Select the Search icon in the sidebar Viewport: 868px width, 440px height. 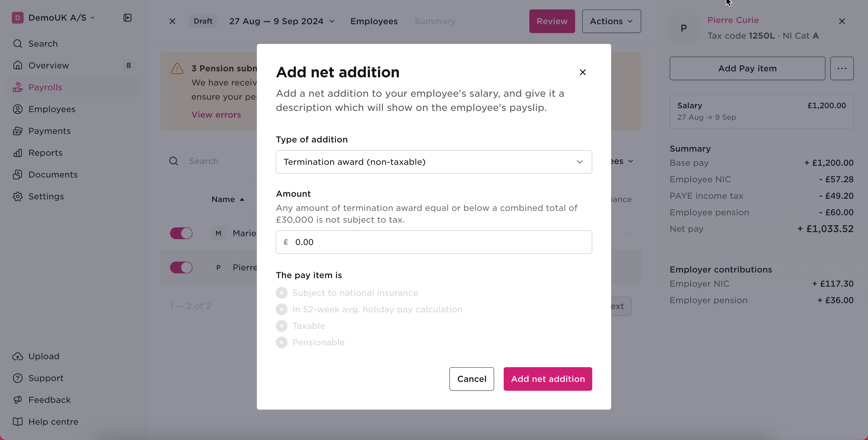(x=18, y=43)
